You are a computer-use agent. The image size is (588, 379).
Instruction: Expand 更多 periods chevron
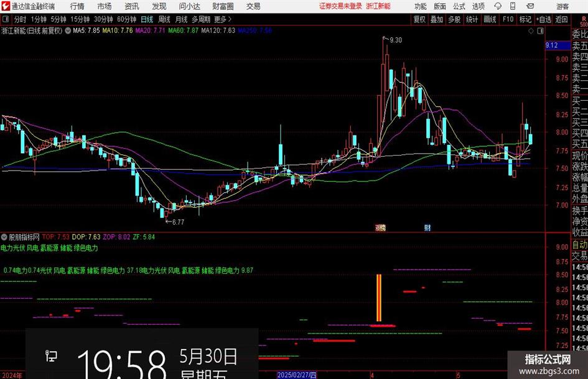click(230, 19)
